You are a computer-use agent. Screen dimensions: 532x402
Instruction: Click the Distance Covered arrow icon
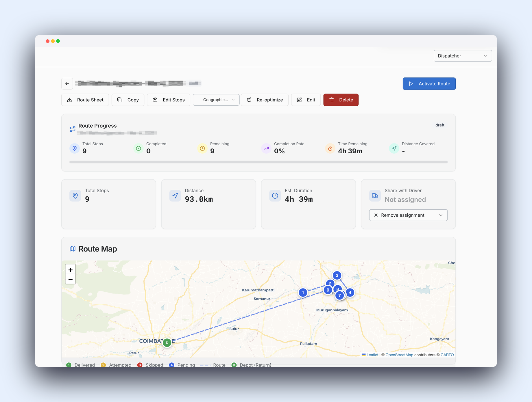pos(394,148)
